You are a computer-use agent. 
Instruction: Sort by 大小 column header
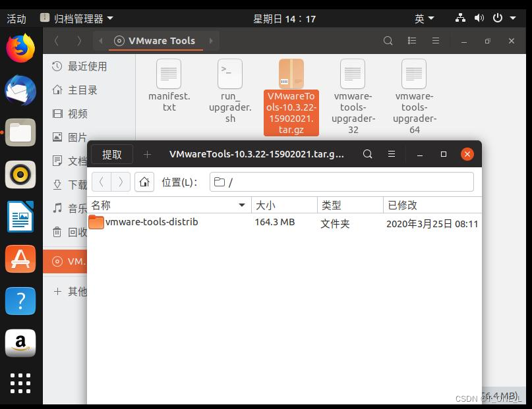tap(284, 205)
